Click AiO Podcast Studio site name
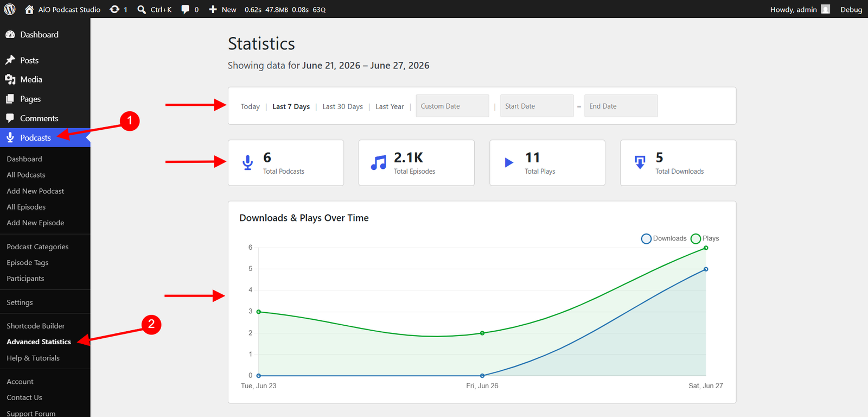This screenshot has width=868, height=417. pos(69,9)
